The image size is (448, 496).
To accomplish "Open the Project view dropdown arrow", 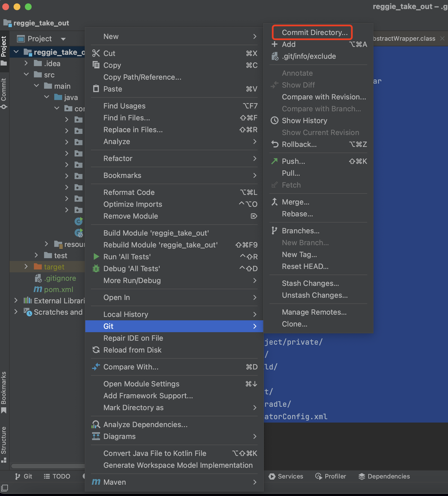I will (x=63, y=39).
